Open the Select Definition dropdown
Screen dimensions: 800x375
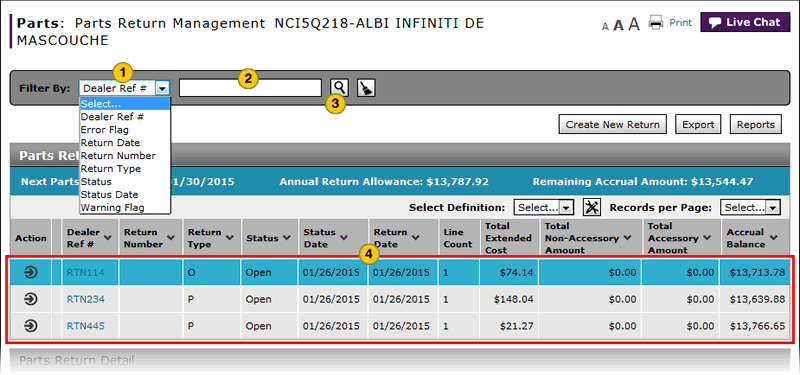pyautogui.click(x=544, y=208)
